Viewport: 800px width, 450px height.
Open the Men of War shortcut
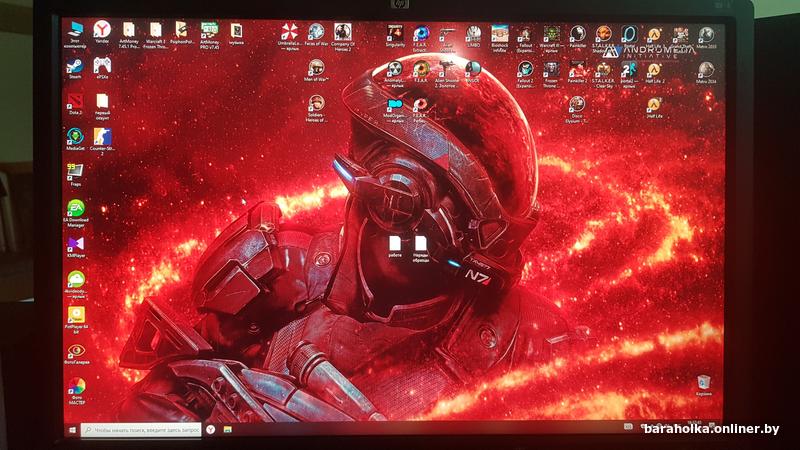pos(316,69)
